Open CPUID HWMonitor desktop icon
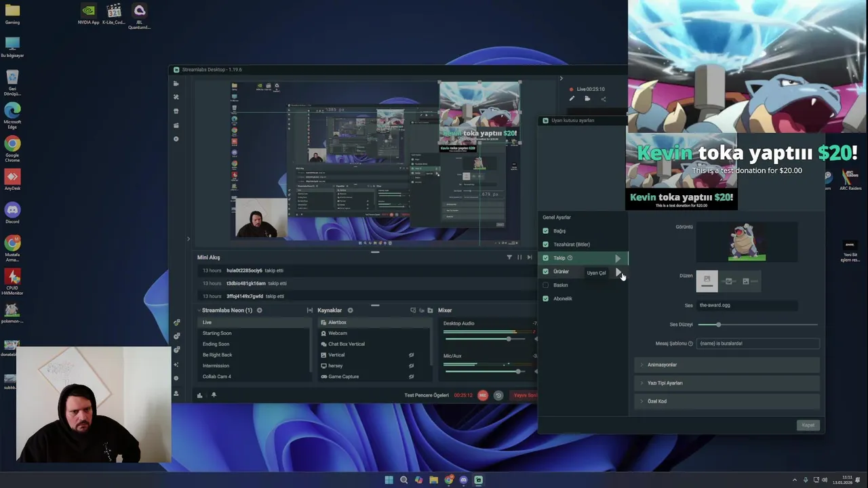This screenshot has height=488, width=868. pyautogui.click(x=12, y=281)
